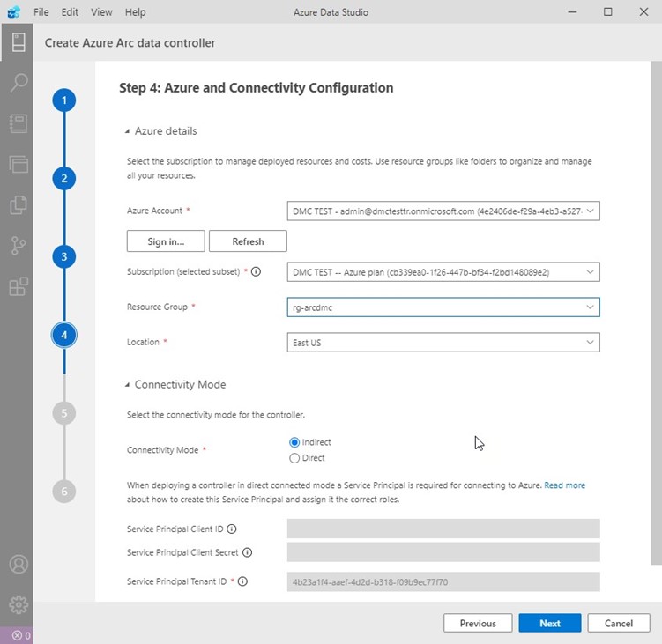
Task: Minimize the Azure Data Studio window
Action: pyautogui.click(x=572, y=12)
